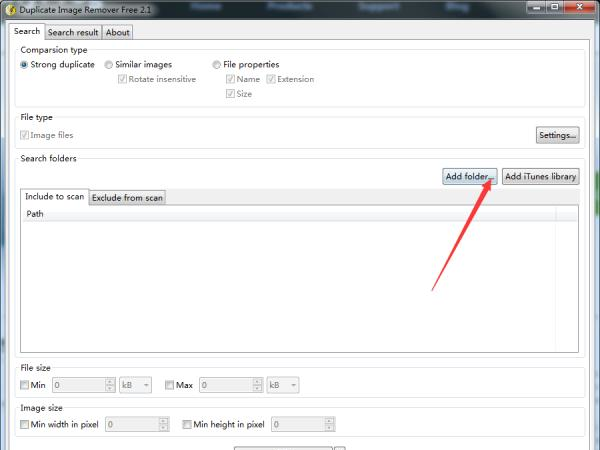The width and height of the screenshot is (600, 450).
Task: Increase Min file size with up spinner
Action: click(110, 382)
